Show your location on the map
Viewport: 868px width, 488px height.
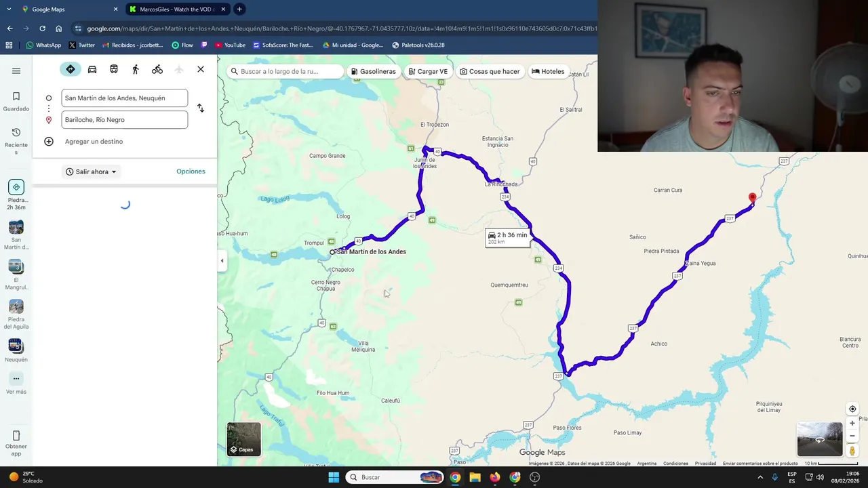point(852,409)
